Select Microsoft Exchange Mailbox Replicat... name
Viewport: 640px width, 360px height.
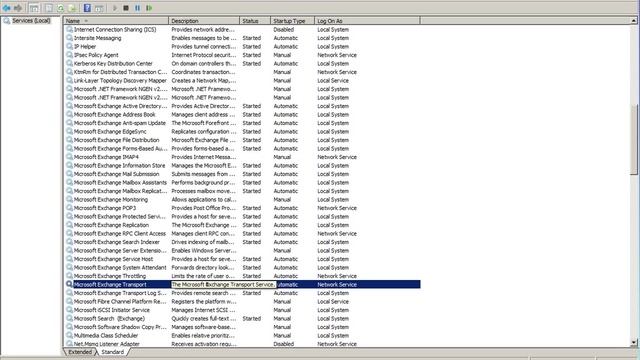pos(120,191)
